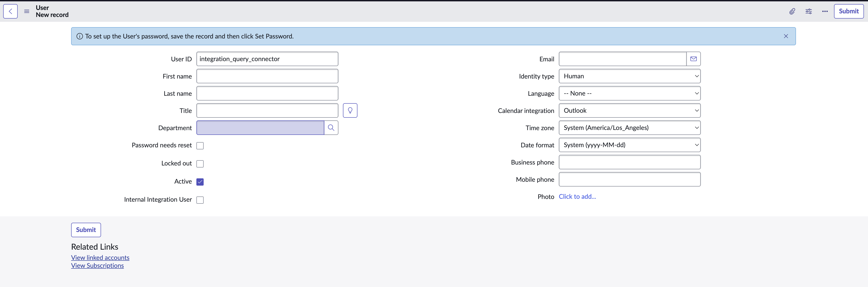Uncheck the Active checkbox
The height and width of the screenshot is (287, 868).
(200, 182)
